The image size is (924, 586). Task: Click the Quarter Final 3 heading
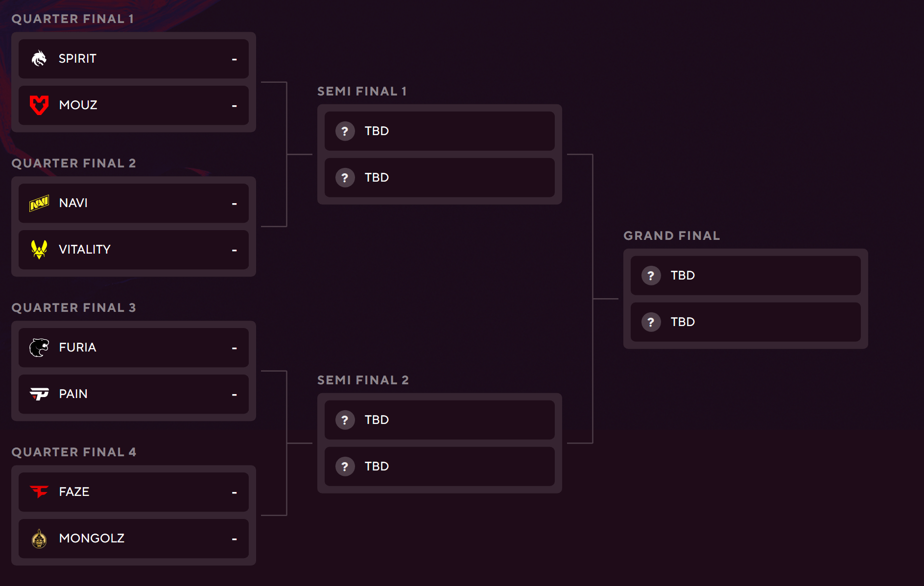[x=73, y=307]
